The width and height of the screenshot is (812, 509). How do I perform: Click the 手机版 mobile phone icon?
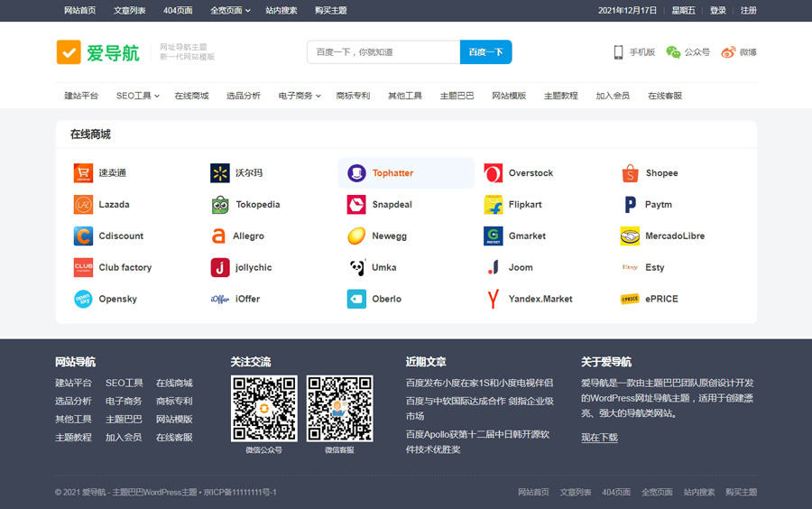[619, 52]
